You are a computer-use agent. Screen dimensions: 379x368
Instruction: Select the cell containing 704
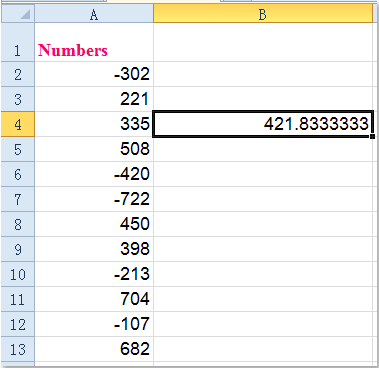94,299
